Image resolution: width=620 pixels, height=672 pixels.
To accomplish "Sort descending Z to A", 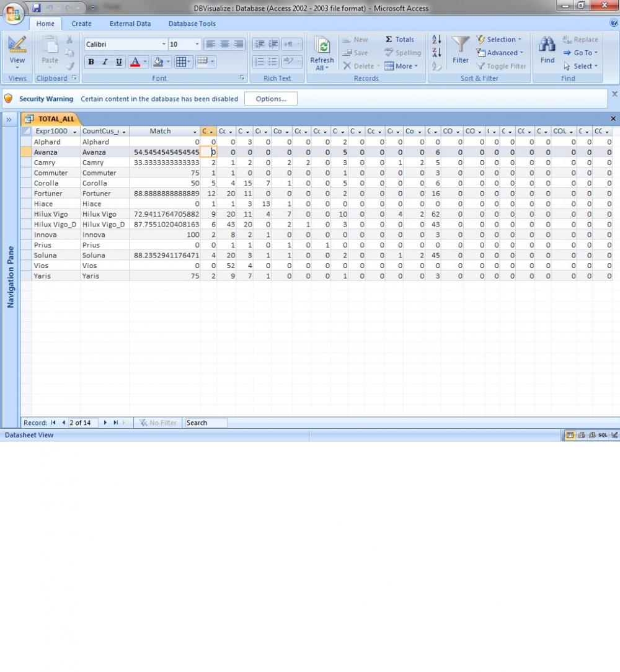I will pos(436,53).
